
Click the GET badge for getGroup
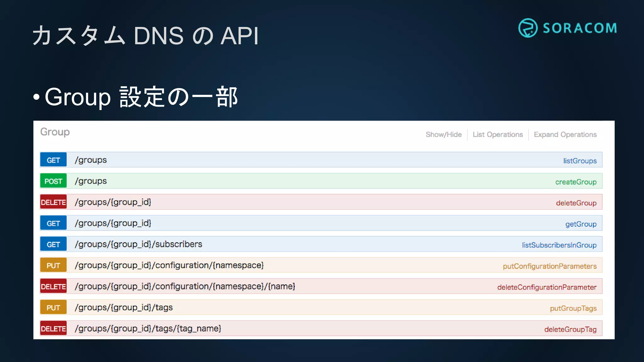click(53, 223)
